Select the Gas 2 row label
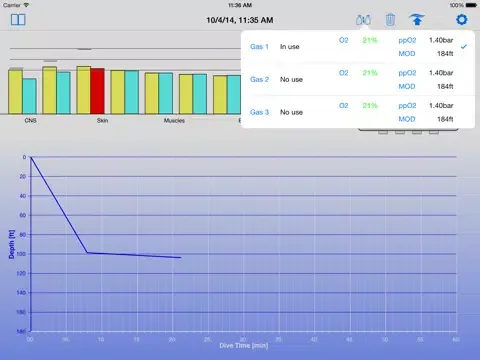Viewport: 480px width, 360px height. click(259, 79)
